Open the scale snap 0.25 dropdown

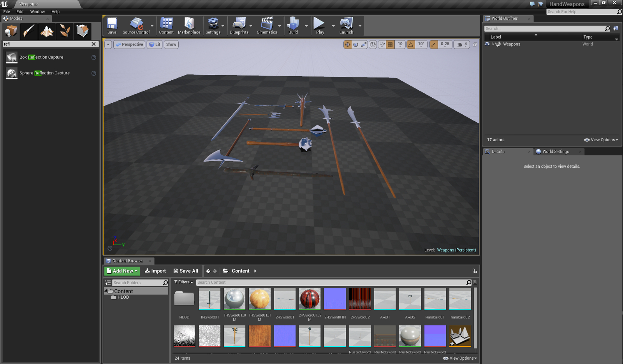(x=445, y=44)
